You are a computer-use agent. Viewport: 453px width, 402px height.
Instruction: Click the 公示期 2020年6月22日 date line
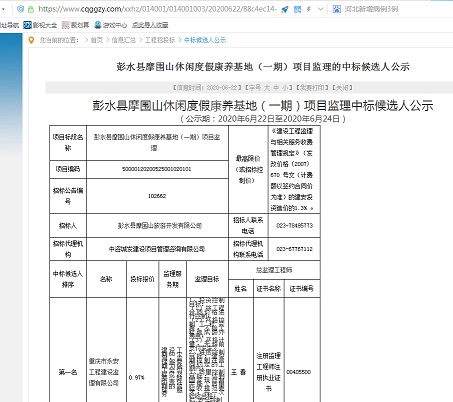[263, 119]
